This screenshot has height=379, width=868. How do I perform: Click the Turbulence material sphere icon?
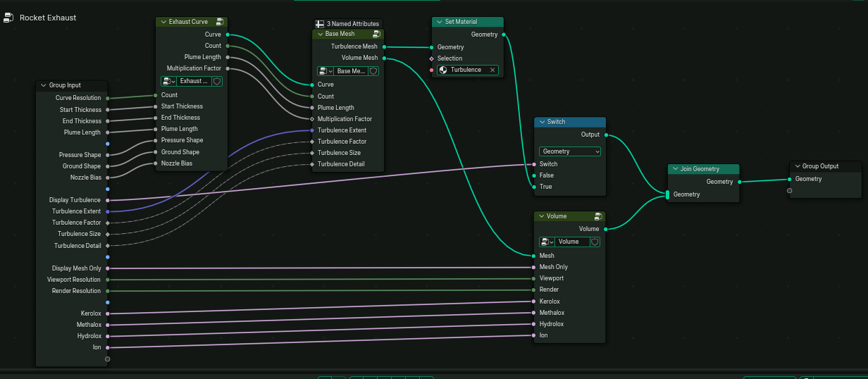coord(443,70)
